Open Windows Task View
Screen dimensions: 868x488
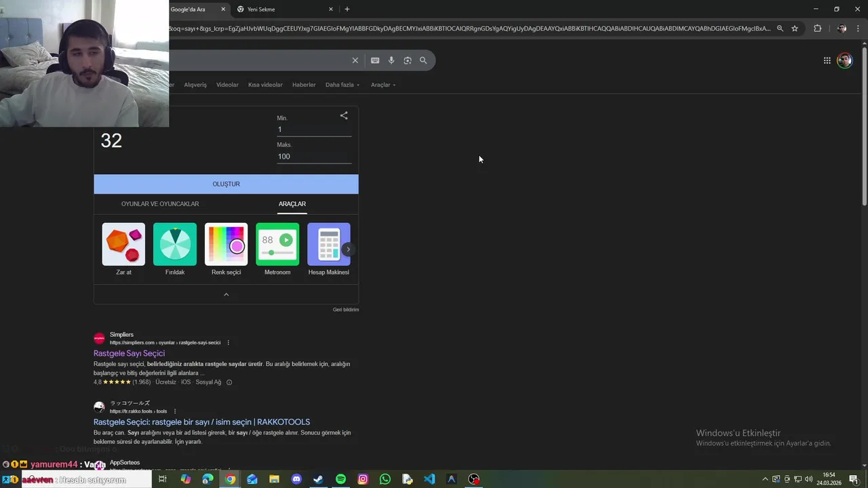pos(163,479)
